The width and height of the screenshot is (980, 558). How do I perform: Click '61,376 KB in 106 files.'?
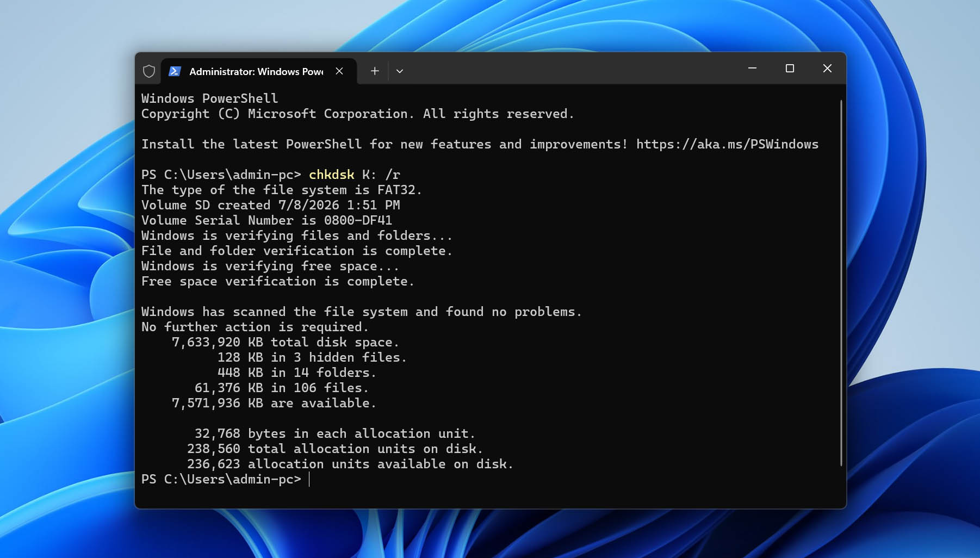(x=282, y=388)
